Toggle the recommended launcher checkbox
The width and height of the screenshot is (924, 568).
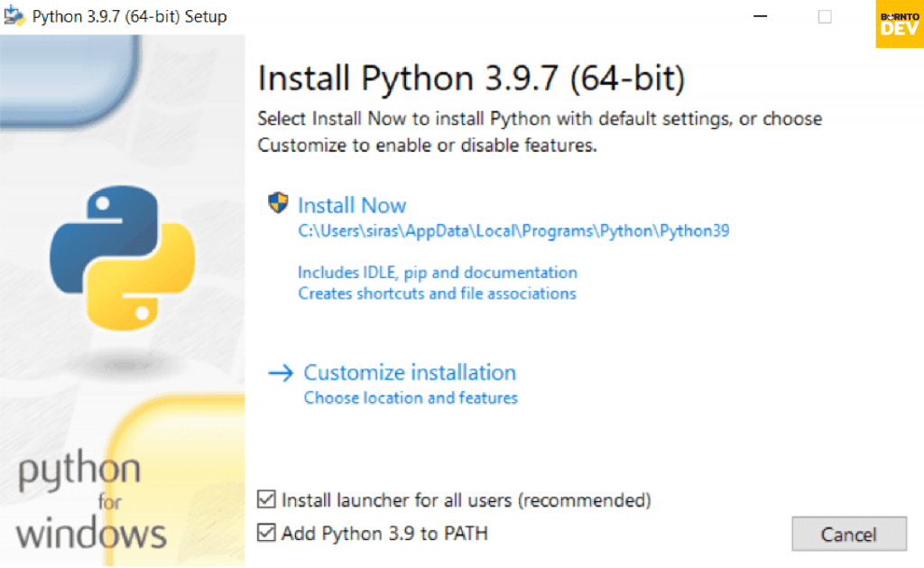(265, 499)
